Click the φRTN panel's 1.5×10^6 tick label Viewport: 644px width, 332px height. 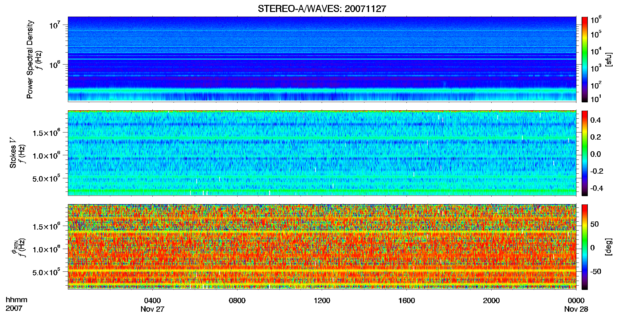tap(46, 226)
